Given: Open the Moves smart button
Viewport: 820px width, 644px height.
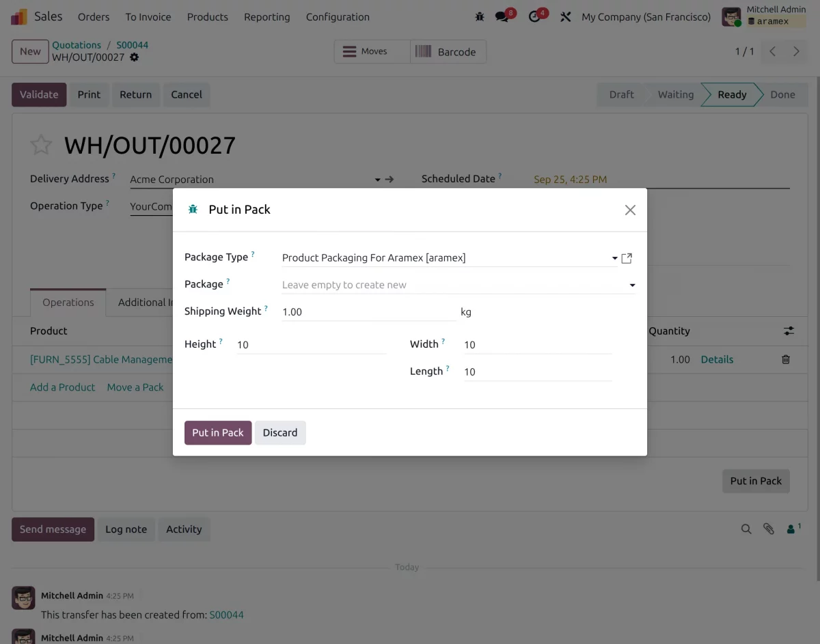Looking at the screenshot, I should coord(372,52).
